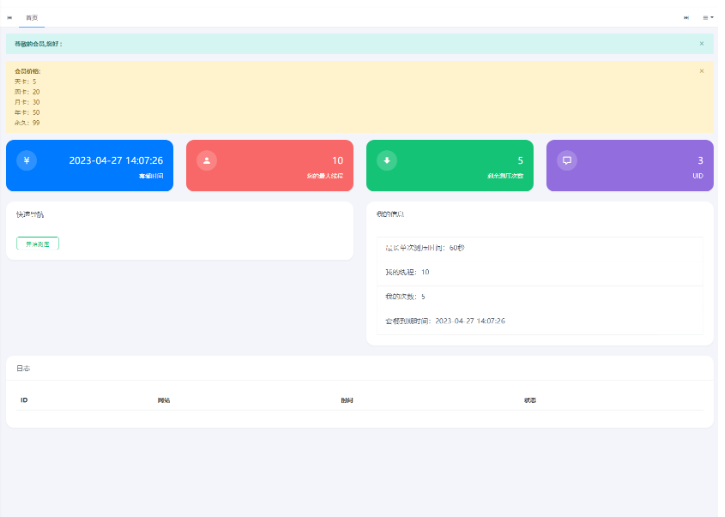Click the monitor icon on purple UID card
Viewport: 725px width, 517px height.
(x=567, y=160)
